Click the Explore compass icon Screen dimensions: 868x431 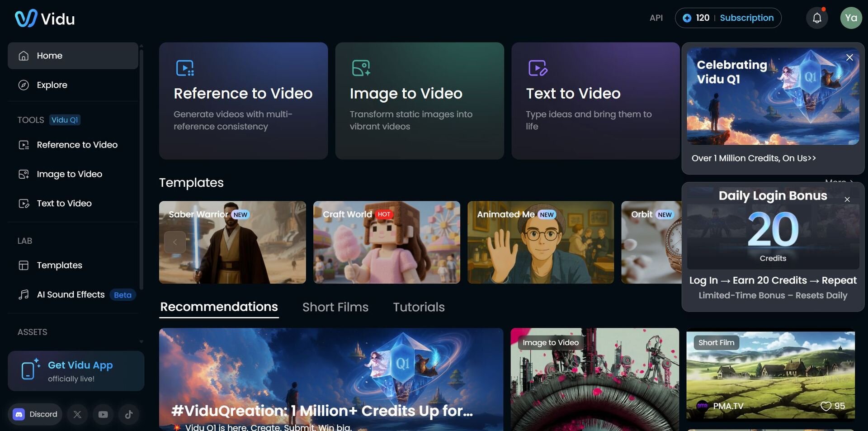click(24, 85)
